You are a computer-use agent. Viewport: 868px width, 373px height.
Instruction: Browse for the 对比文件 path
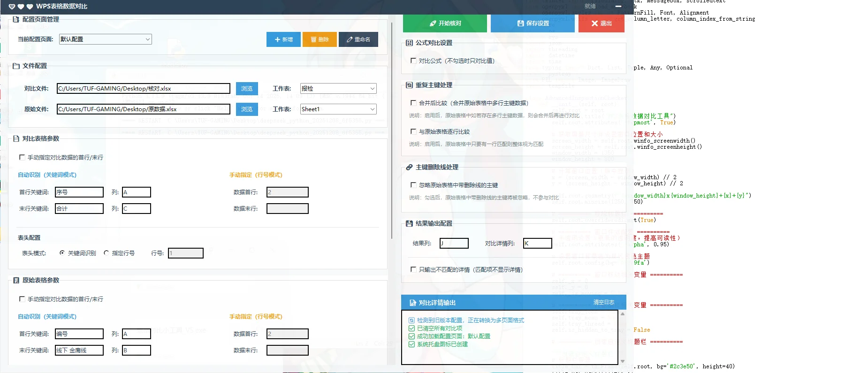pos(247,89)
